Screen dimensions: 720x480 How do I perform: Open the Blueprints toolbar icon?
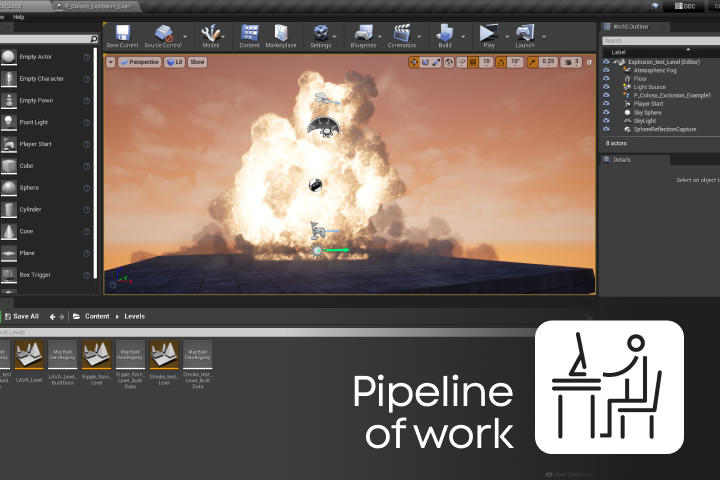coord(363,34)
